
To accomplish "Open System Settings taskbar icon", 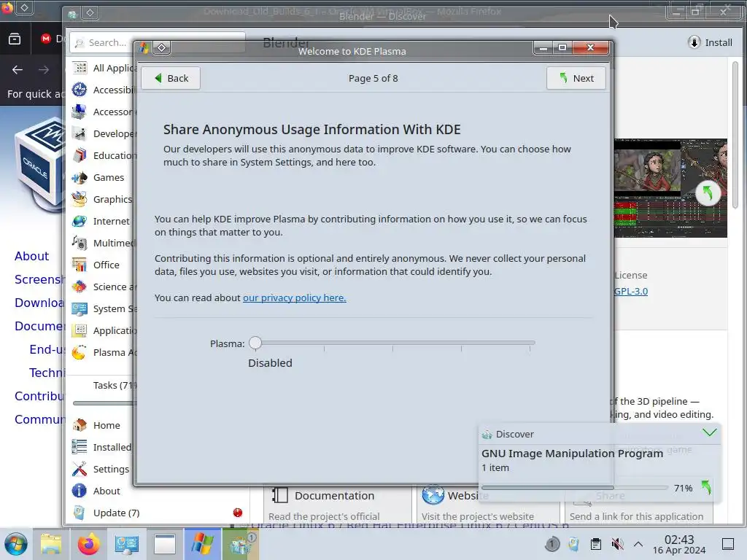I will (x=127, y=544).
